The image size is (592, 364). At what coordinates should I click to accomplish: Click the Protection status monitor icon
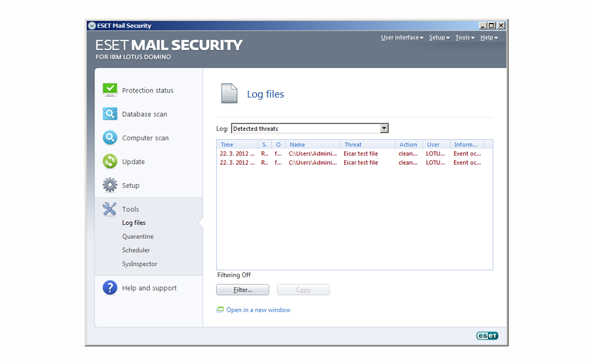[110, 90]
